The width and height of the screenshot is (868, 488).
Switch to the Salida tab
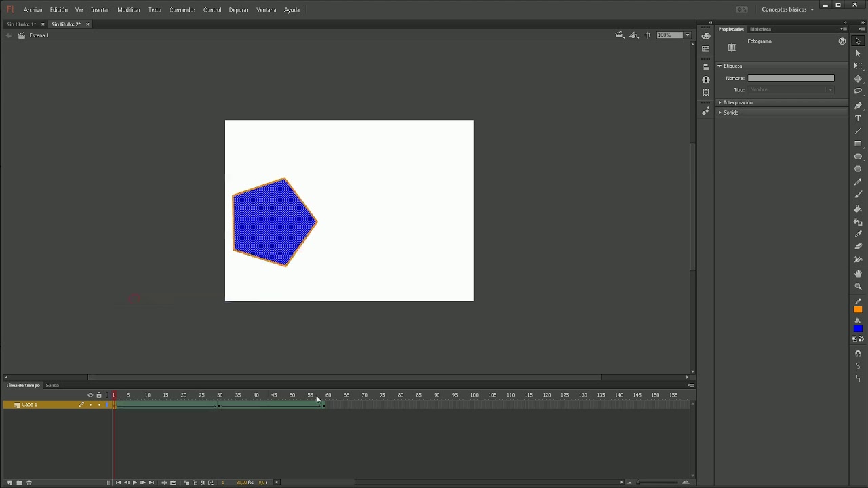(52, 386)
